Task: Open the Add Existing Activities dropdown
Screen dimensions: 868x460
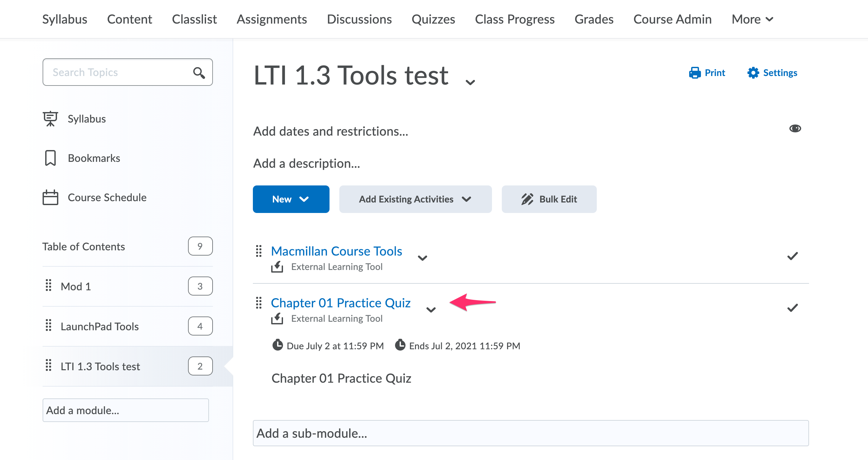Action: pyautogui.click(x=415, y=199)
